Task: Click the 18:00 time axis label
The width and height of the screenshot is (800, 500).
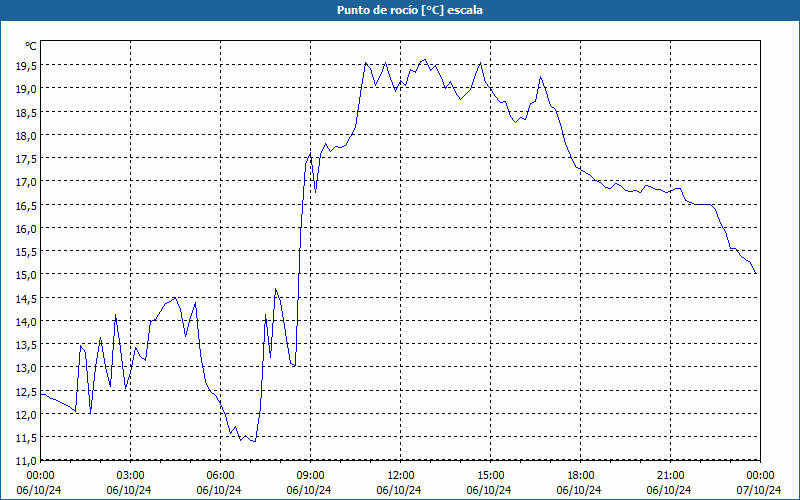Action: click(581, 476)
